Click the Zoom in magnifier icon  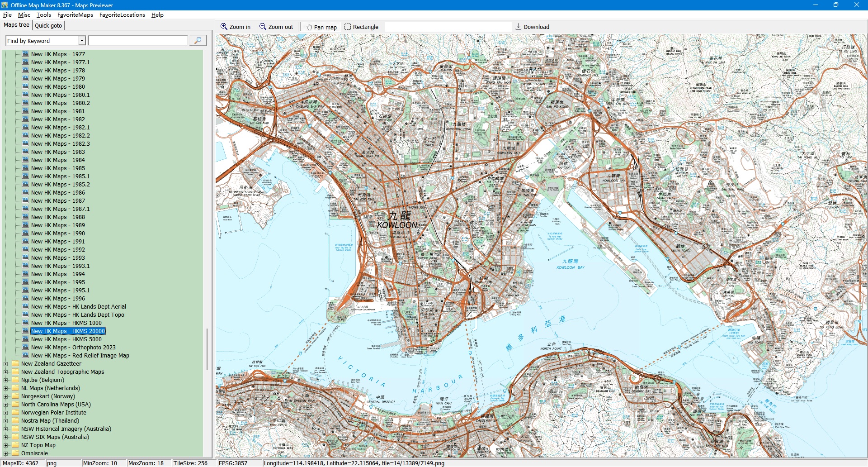click(x=224, y=27)
